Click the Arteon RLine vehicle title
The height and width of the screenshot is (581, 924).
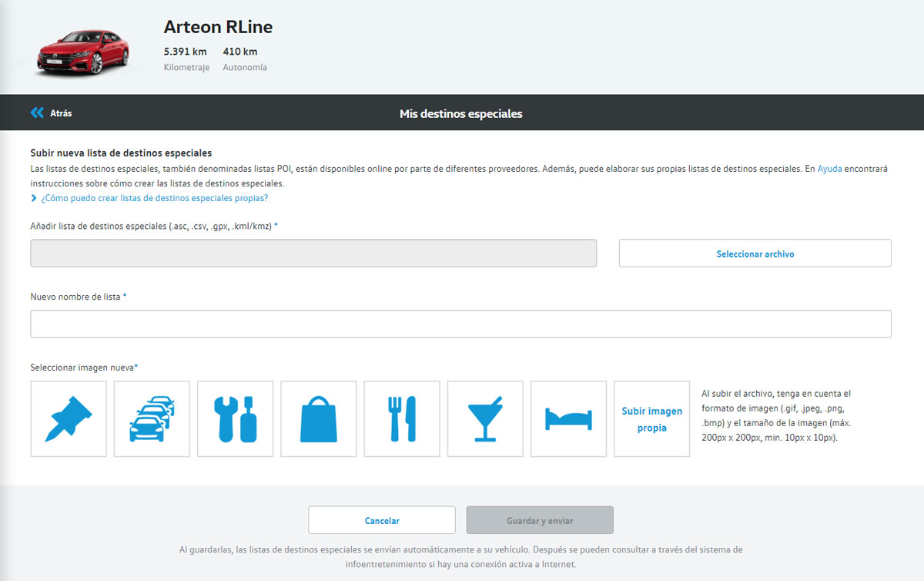click(x=218, y=27)
